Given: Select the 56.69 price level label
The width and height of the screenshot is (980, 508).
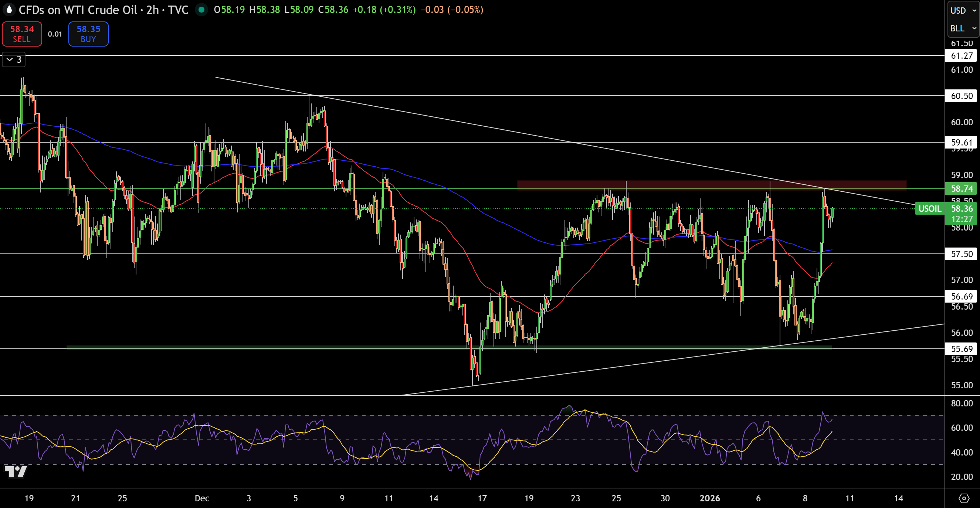Looking at the screenshot, I should click(x=962, y=296).
